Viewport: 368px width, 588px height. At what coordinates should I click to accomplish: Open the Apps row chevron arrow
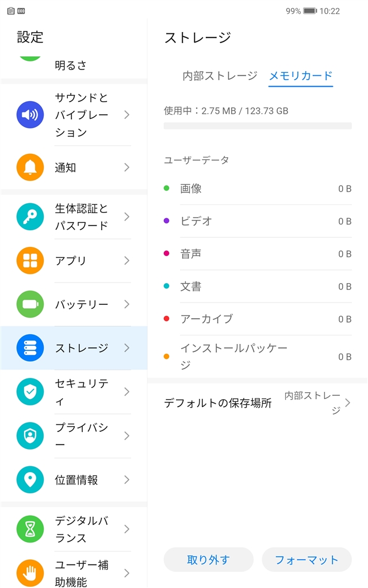pos(126,261)
